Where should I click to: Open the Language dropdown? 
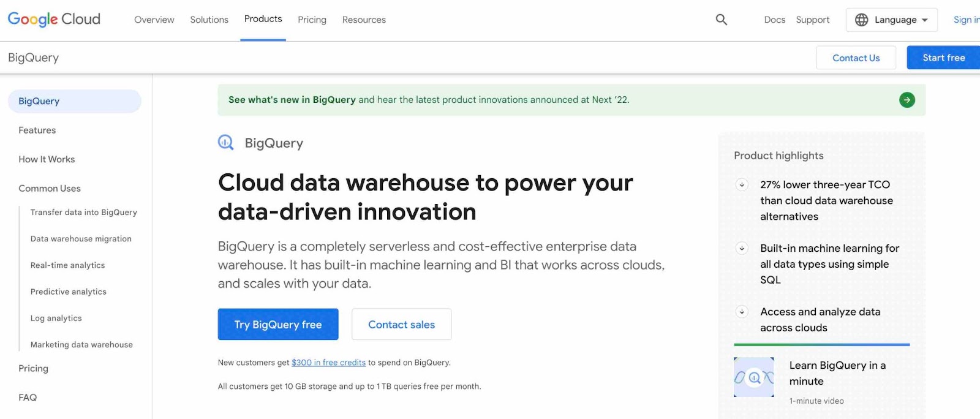(892, 20)
